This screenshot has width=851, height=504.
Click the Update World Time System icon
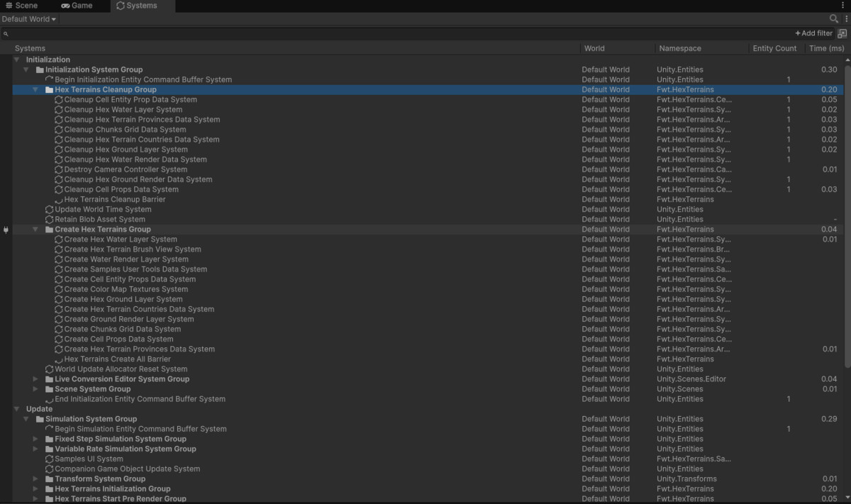point(49,210)
